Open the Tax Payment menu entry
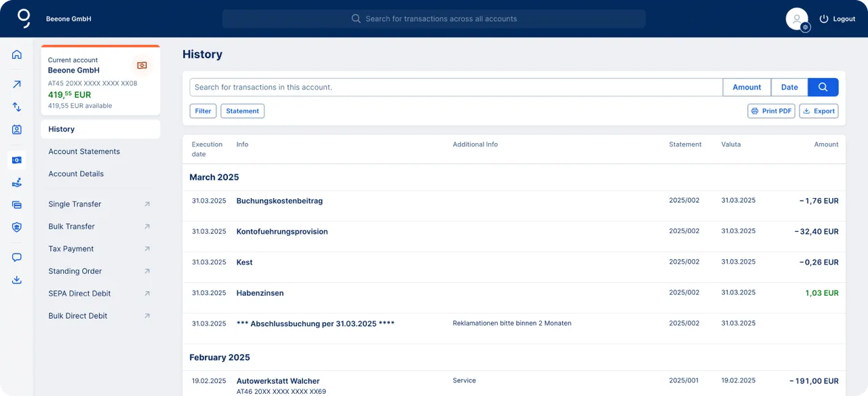This screenshot has width=868, height=396. click(71, 248)
